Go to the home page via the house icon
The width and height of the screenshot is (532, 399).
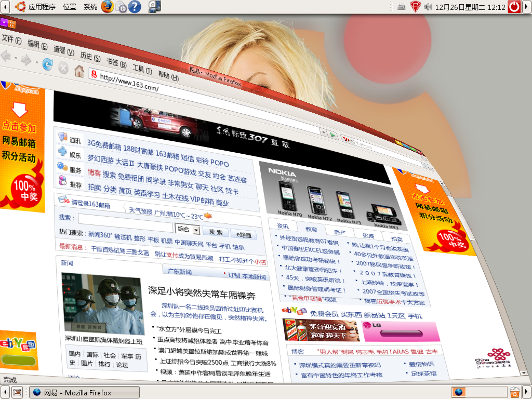(79, 71)
